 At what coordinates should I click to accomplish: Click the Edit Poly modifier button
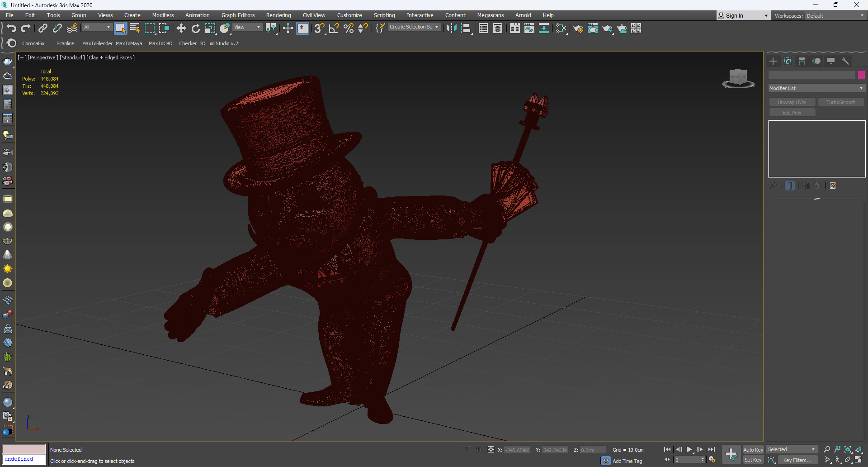click(x=792, y=113)
